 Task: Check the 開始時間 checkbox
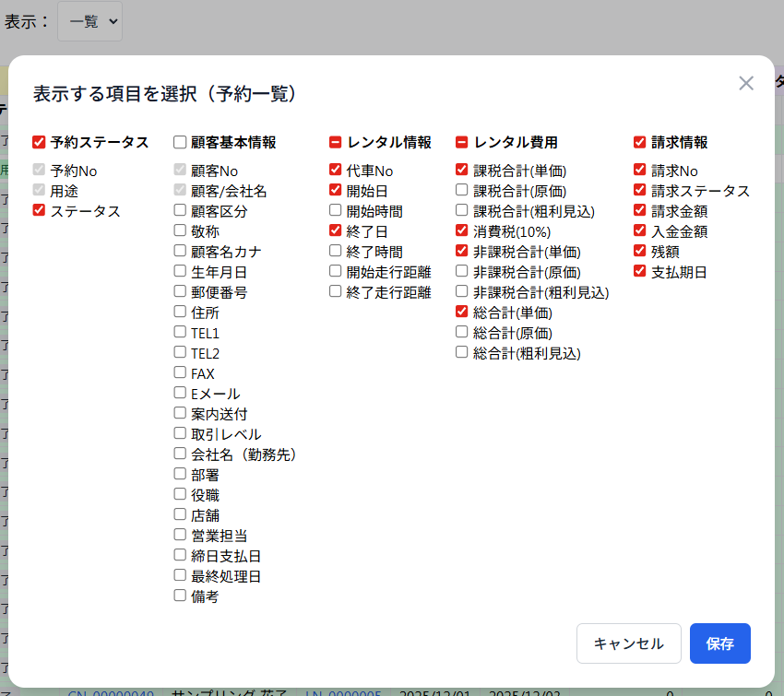click(x=336, y=210)
